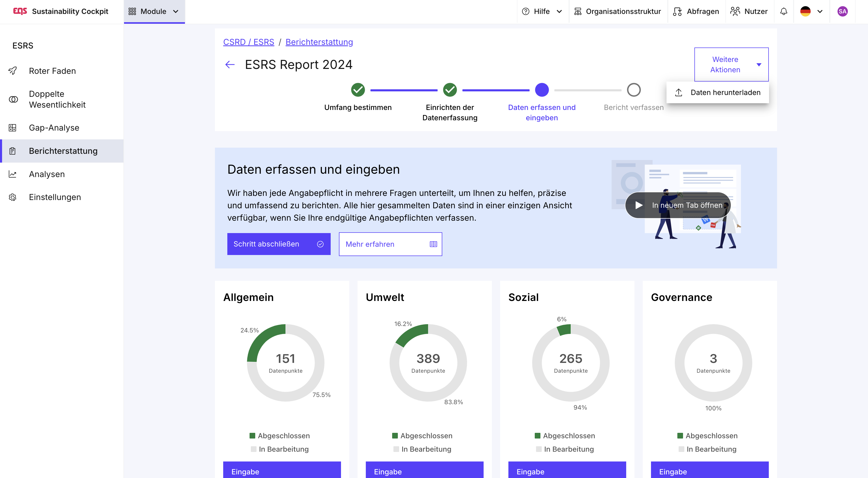
Task: Click the EQS logo icon
Action: pos(20,11)
